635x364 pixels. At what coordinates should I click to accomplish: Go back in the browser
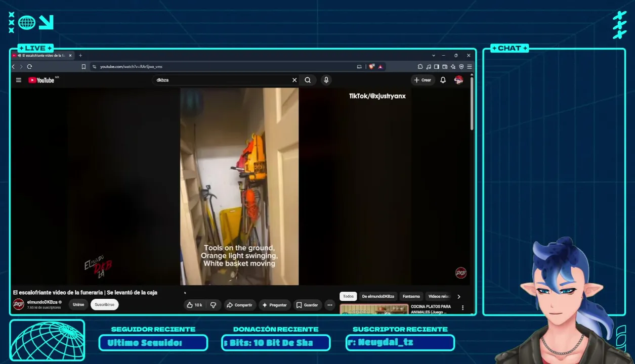tap(14, 67)
